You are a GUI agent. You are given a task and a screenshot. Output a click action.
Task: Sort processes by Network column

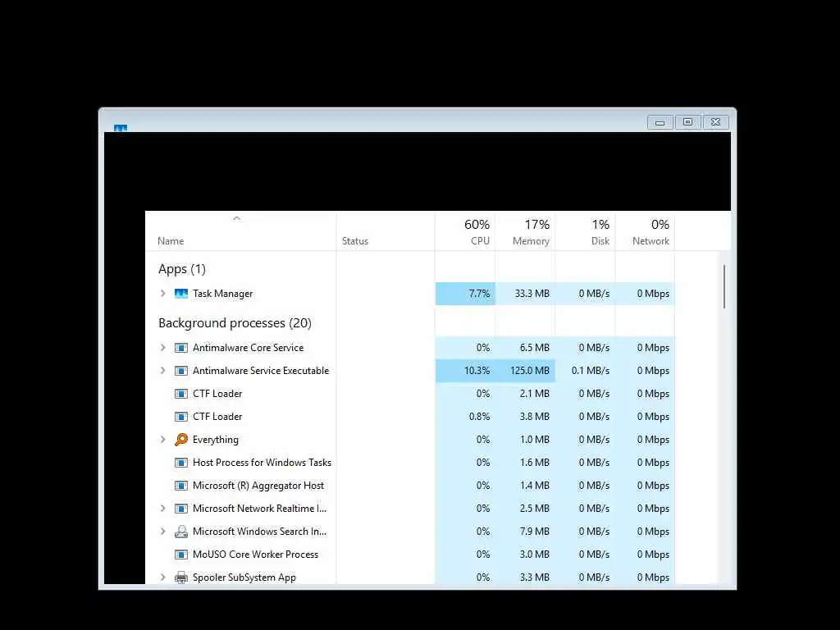point(645,231)
